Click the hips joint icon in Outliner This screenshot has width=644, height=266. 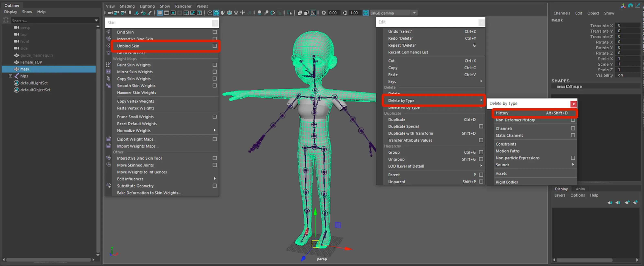pos(17,76)
